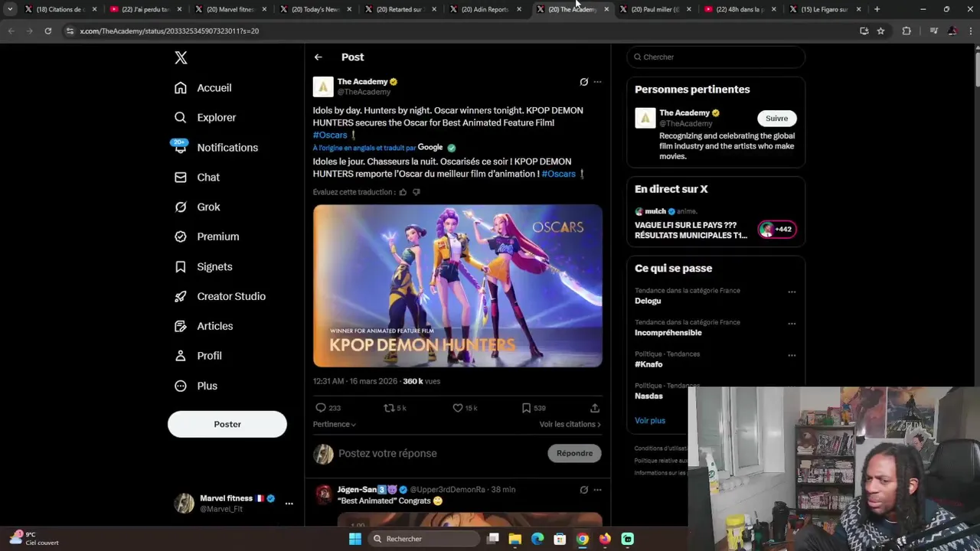Viewport: 980px width, 551px height.
Task: Open Google Chrome from the taskbar
Action: [583, 539]
